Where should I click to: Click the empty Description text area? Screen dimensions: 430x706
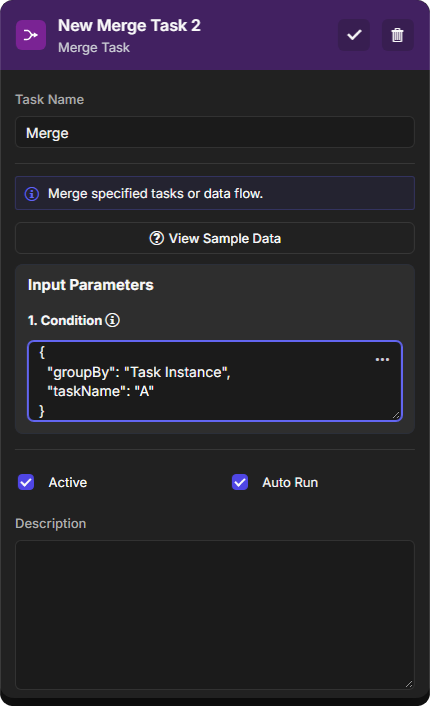point(215,615)
